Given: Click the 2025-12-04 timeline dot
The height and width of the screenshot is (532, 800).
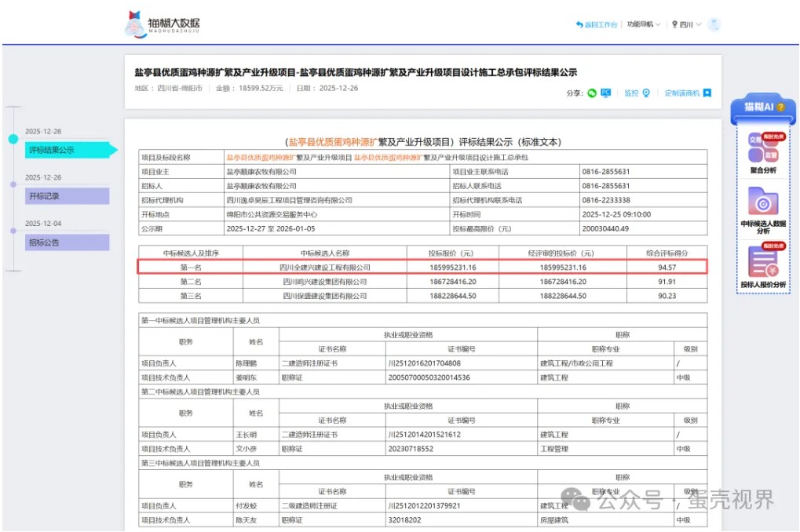Looking at the screenshot, I should click(13, 230).
